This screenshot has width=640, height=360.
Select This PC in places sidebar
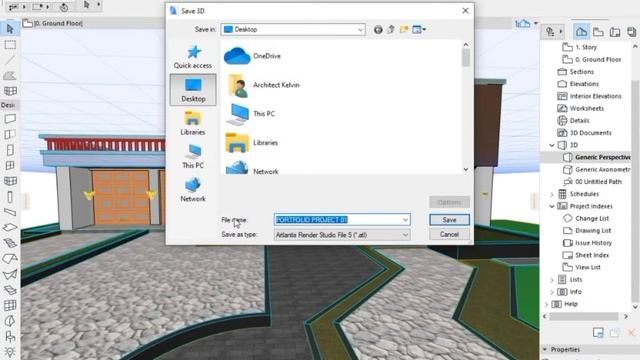(x=193, y=156)
